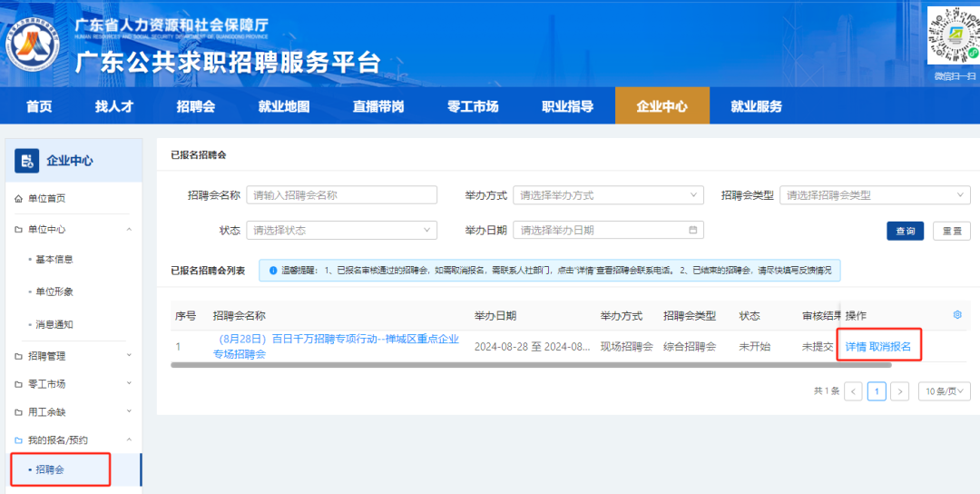Click the 重置 reset button
This screenshot has height=494, width=980.
pyautogui.click(x=952, y=231)
